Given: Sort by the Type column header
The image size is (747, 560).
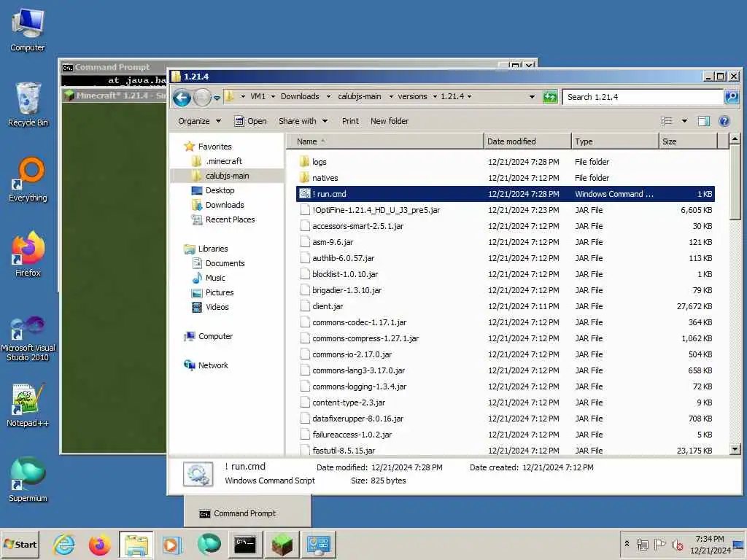Looking at the screenshot, I should coord(614,141).
